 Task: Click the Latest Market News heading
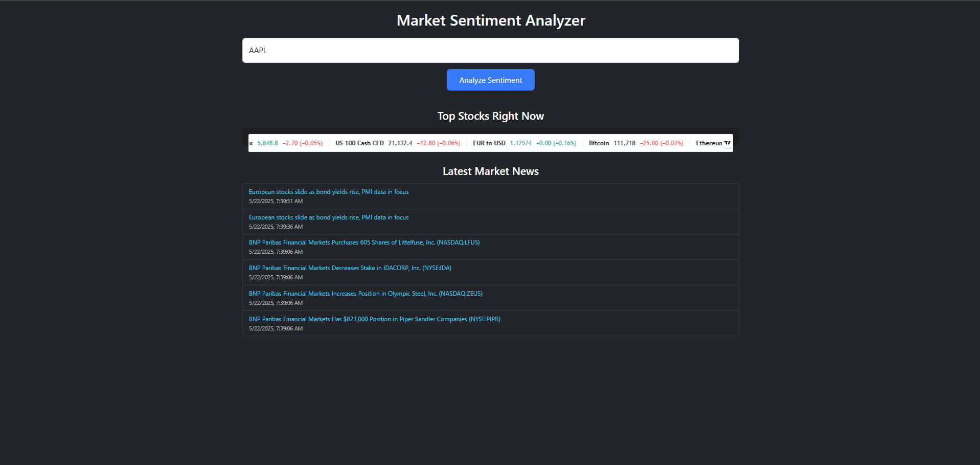491,171
